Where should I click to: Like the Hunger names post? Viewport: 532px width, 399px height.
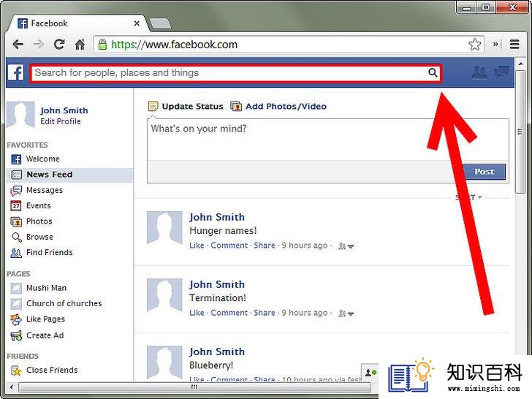pyautogui.click(x=197, y=246)
